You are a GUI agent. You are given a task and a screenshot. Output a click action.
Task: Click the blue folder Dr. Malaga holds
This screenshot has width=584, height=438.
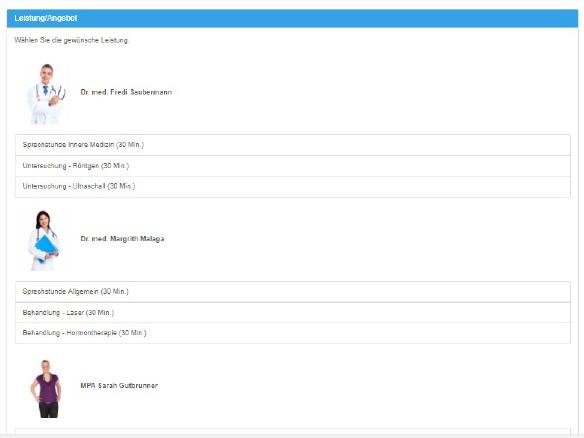(46, 247)
